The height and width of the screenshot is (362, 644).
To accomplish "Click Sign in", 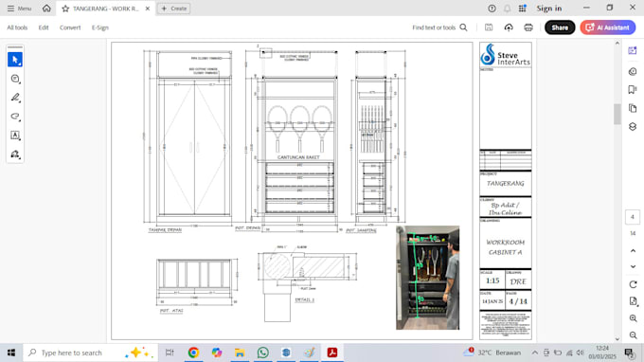I will pyautogui.click(x=549, y=9).
